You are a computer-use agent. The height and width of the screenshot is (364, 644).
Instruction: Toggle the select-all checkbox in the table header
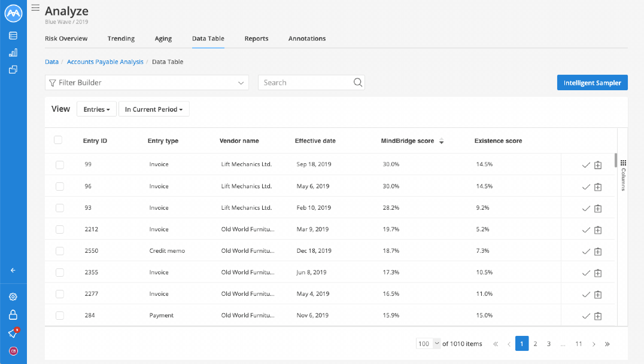pyautogui.click(x=59, y=139)
